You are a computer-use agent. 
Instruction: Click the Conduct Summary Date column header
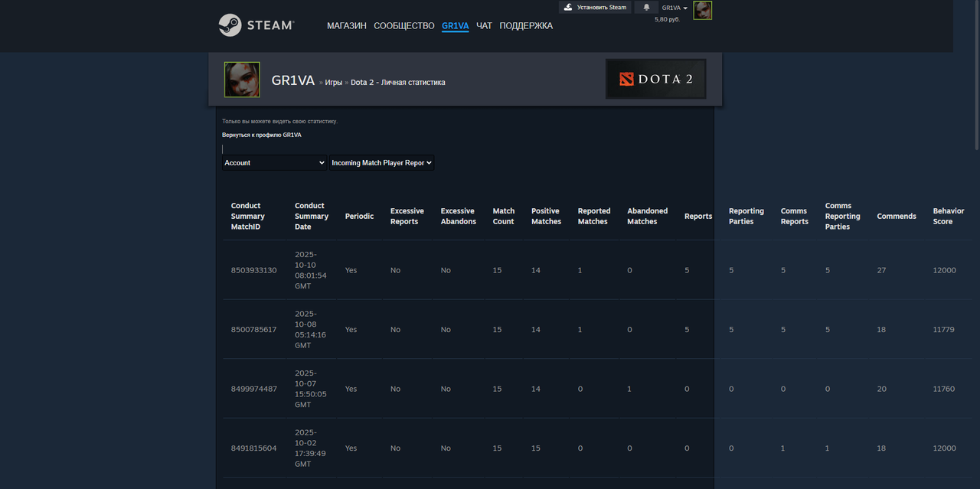(312, 217)
